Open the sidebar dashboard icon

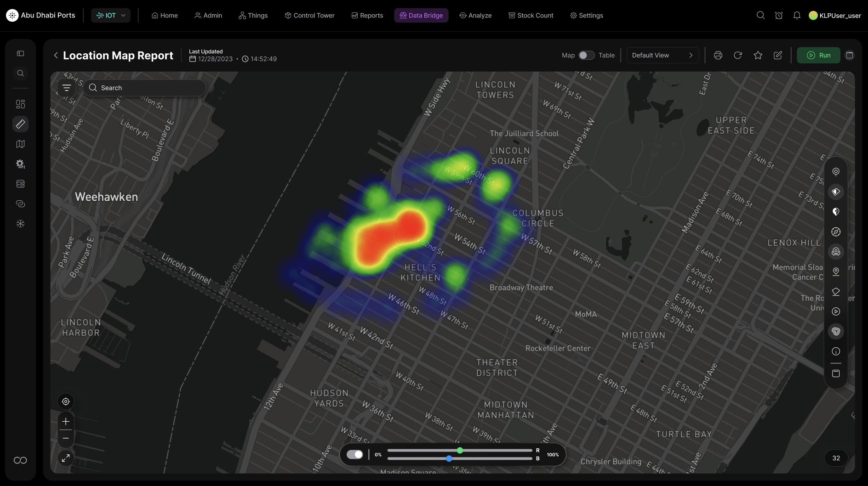20,104
